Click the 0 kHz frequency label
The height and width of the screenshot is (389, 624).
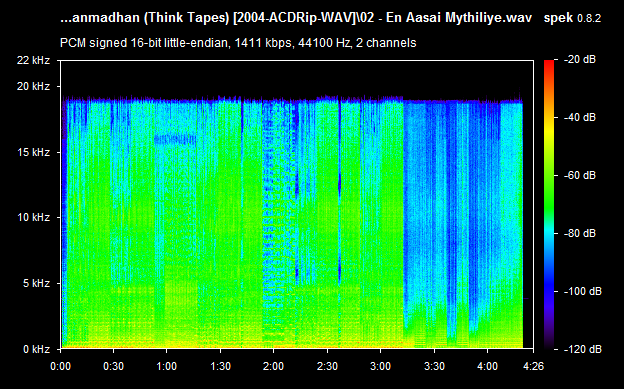[37, 349]
